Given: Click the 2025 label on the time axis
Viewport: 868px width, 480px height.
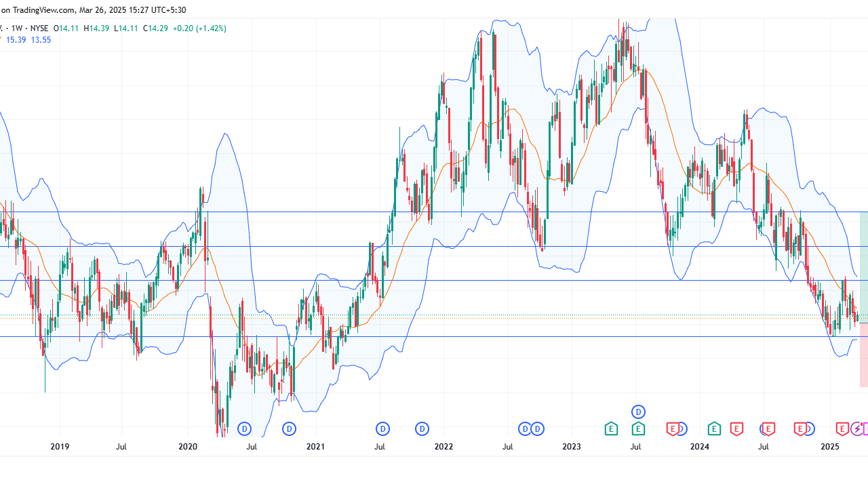Looking at the screenshot, I should (830, 447).
